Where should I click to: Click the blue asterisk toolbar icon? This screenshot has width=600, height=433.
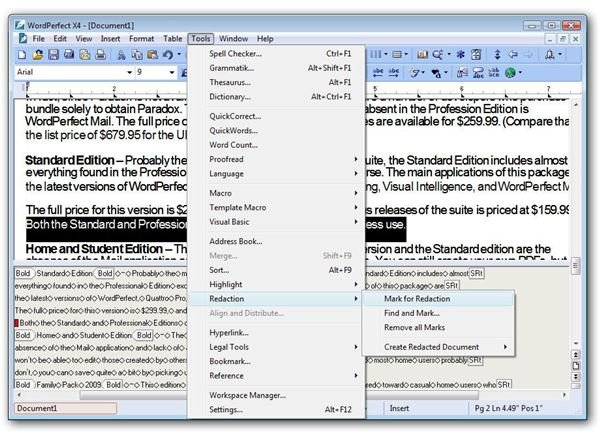pyautogui.click(x=460, y=54)
